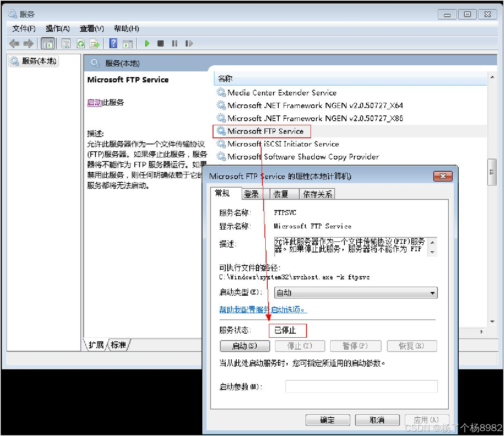Viewport: 504px width, 436px height.
Task: Select Microsoft .NET Framework NGEN v2.0.50727_X64 row
Action: point(350,105)
